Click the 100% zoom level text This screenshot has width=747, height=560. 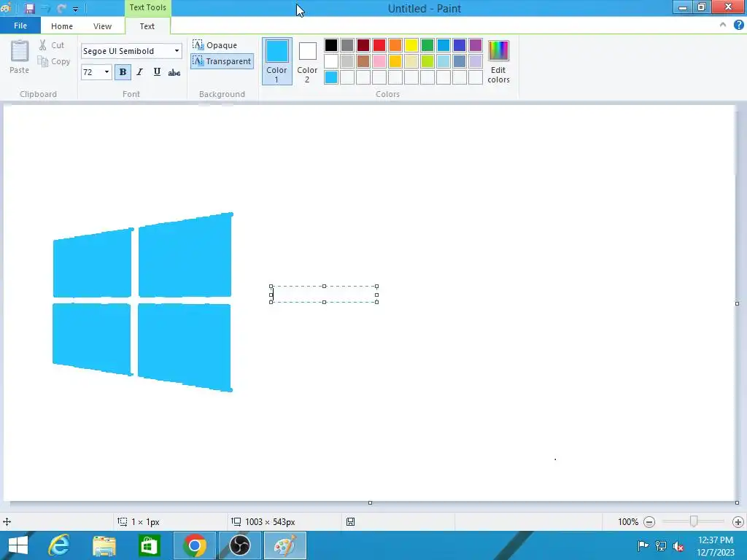coord(628,522)
